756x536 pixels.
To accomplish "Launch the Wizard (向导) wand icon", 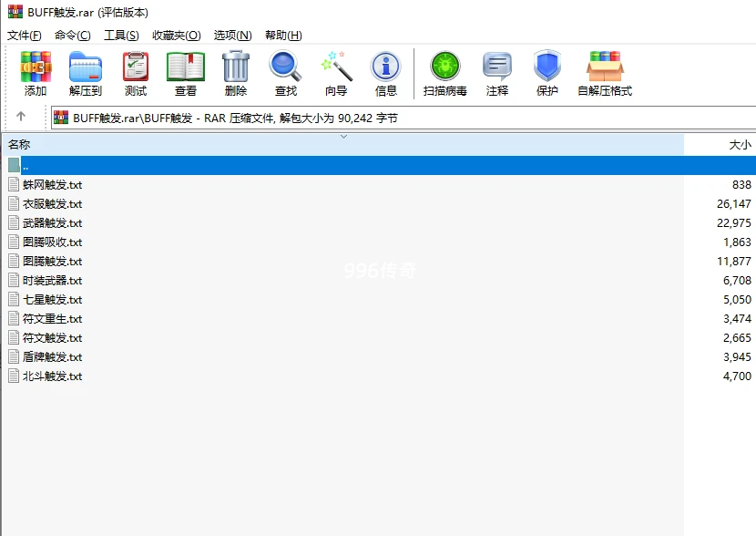I will pyautogui.click(x=336, y=67).
